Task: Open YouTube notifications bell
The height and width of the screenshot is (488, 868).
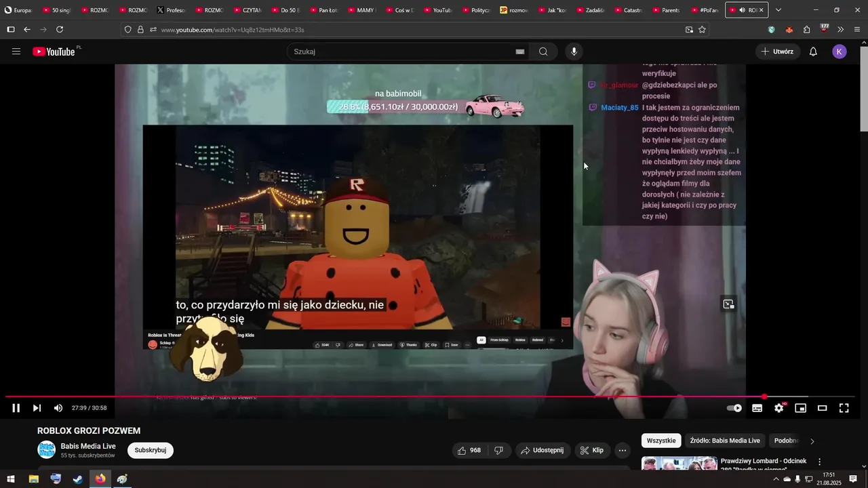Action: pos(813,52)
